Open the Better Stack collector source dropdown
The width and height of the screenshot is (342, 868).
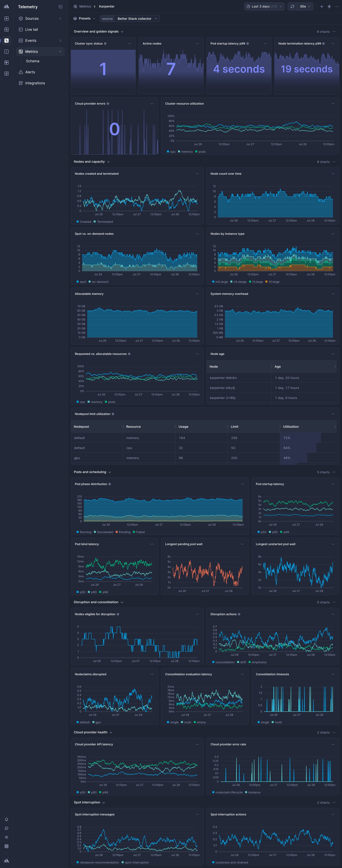coord(137,18)
